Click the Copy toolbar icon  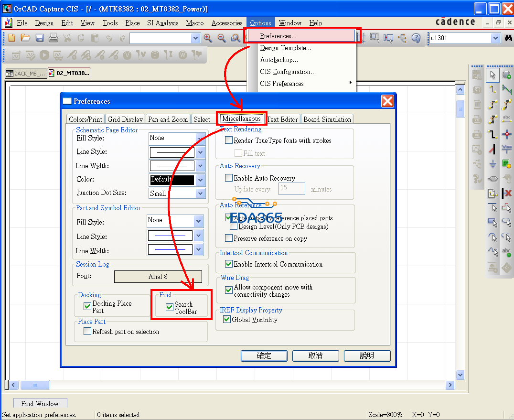pos(81,38)
